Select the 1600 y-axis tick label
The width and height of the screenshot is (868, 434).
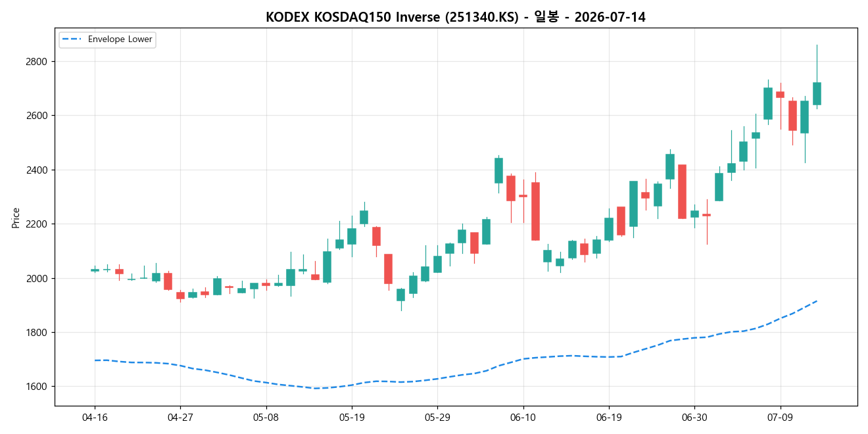tap(36, 387)
